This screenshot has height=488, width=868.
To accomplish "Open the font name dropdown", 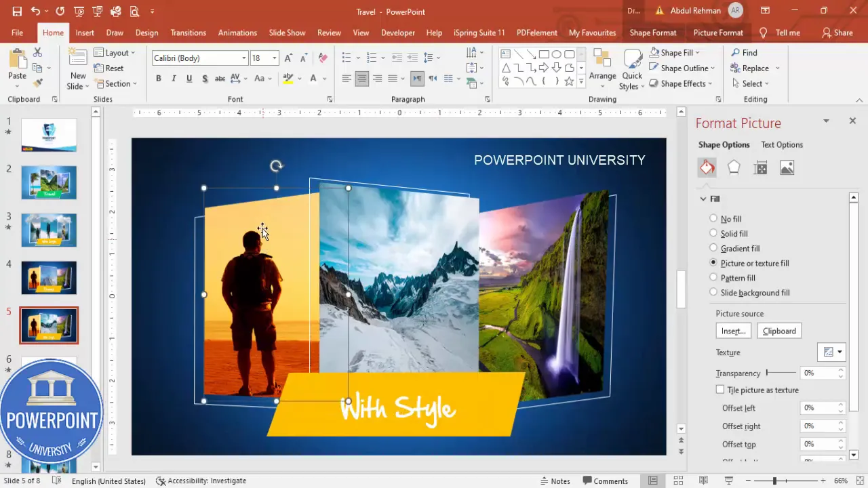I will click(244, 58).
